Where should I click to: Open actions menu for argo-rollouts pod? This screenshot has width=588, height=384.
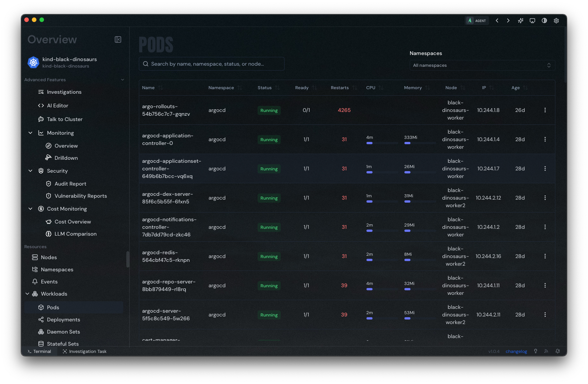click(545, 110)
